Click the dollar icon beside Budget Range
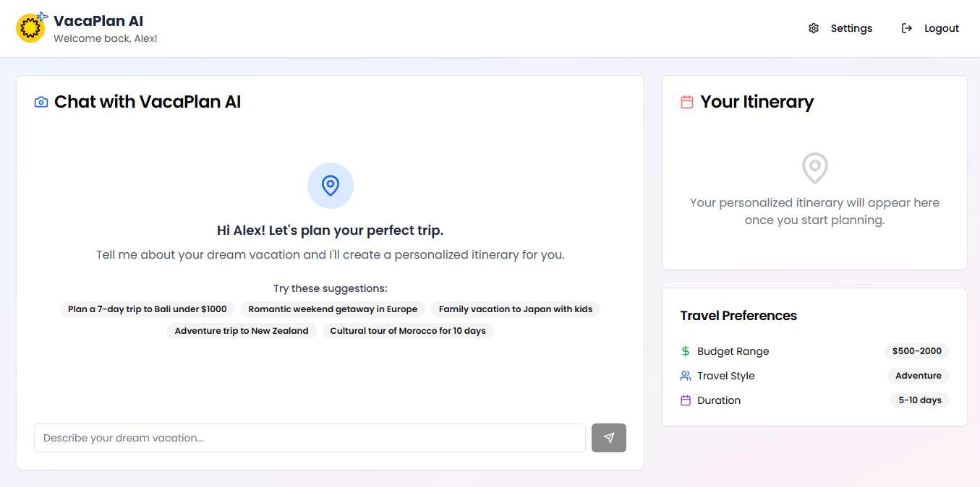Screen dimensions: 980x487 [684, 351]
